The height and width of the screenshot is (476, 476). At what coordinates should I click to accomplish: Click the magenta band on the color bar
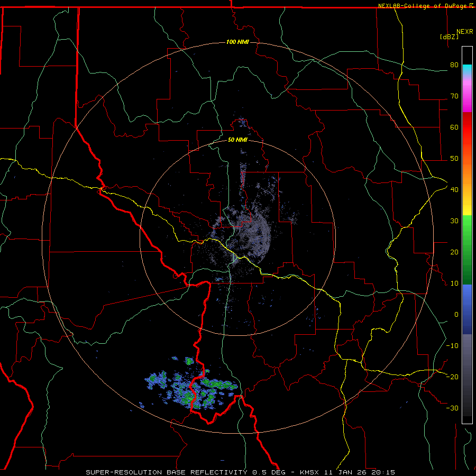(467, 96)
